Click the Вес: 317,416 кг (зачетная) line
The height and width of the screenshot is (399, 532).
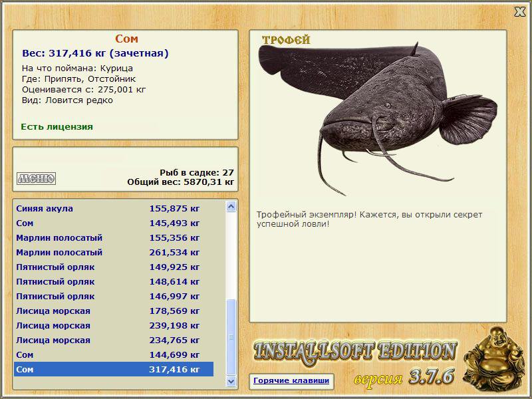[x=95, y=53]
